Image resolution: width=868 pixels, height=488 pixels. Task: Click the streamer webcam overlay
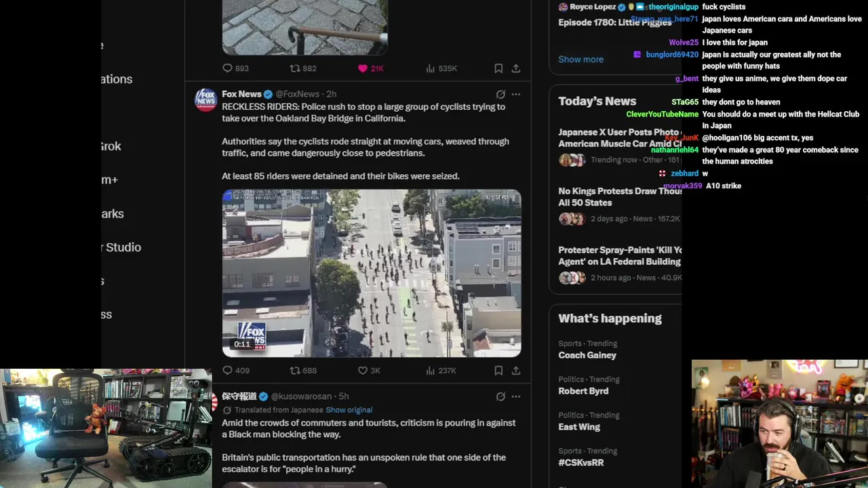point(780,424)
